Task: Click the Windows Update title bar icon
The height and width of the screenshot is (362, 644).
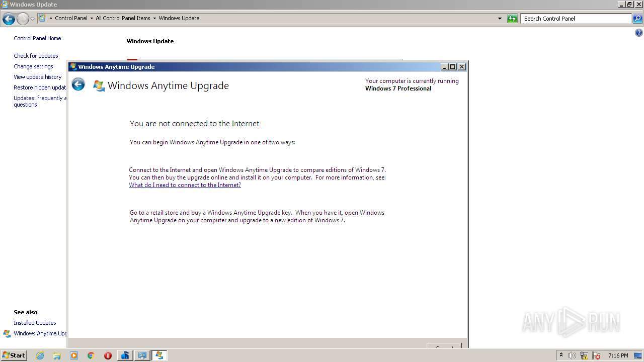Action: [5, 4]
